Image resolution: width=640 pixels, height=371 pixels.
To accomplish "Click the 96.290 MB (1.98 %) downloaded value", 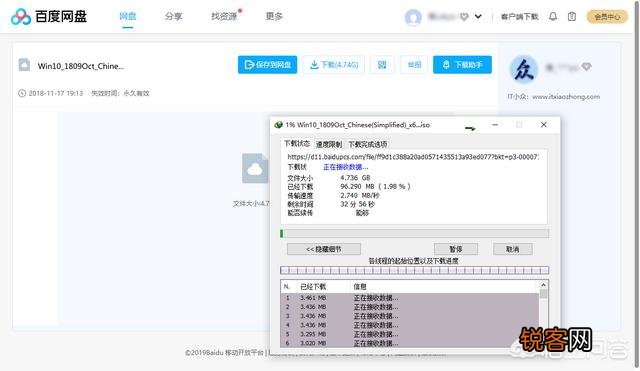I will (375, 187).
